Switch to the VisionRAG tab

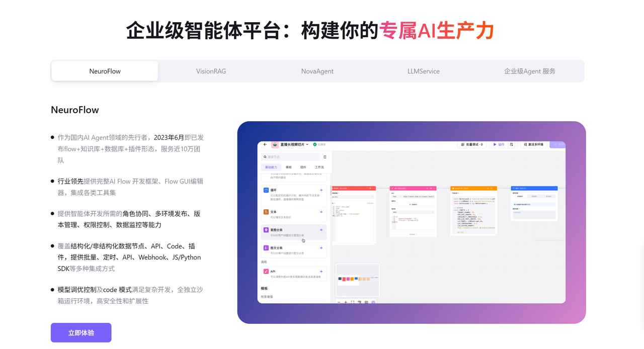211,71
